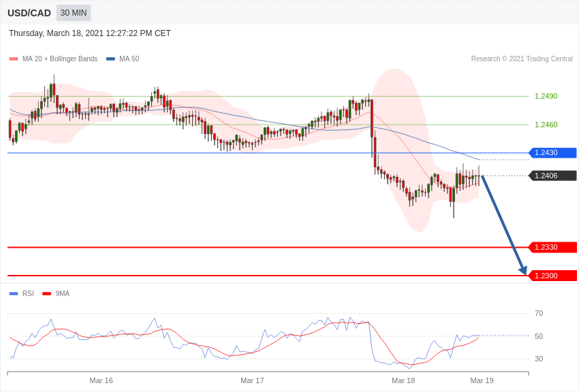Select the red 1.2330 support price tag

click(553, 247)
